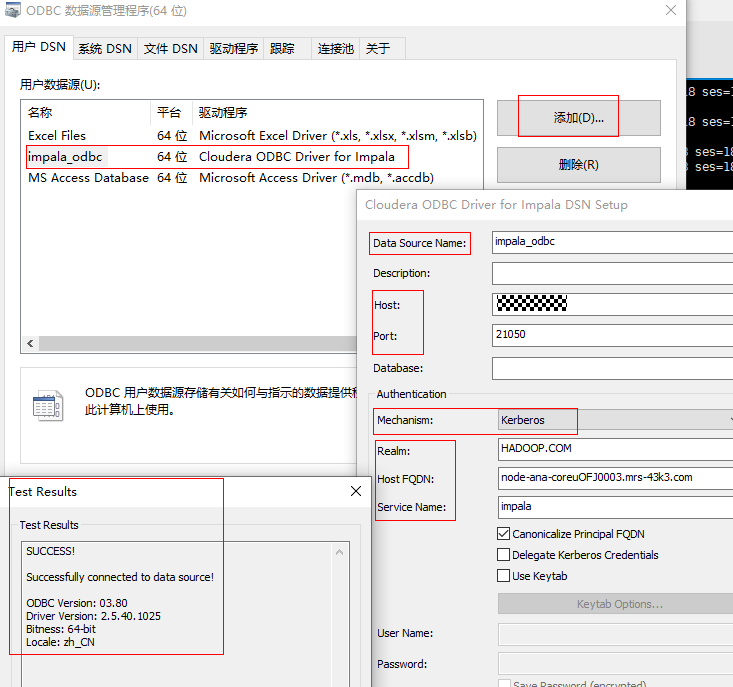Screen dimensions: 733x687
Task: Check the Use Keytab checkbox
Action: 503,576
